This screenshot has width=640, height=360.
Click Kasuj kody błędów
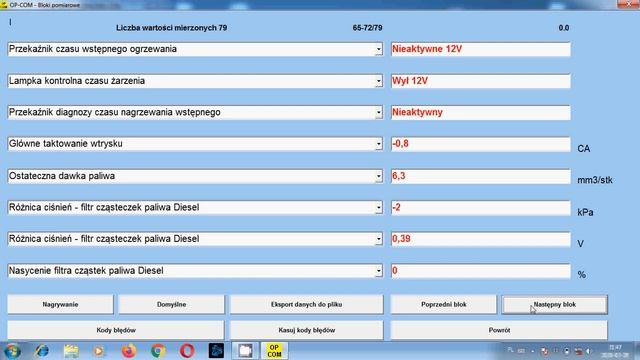(307, 330)
